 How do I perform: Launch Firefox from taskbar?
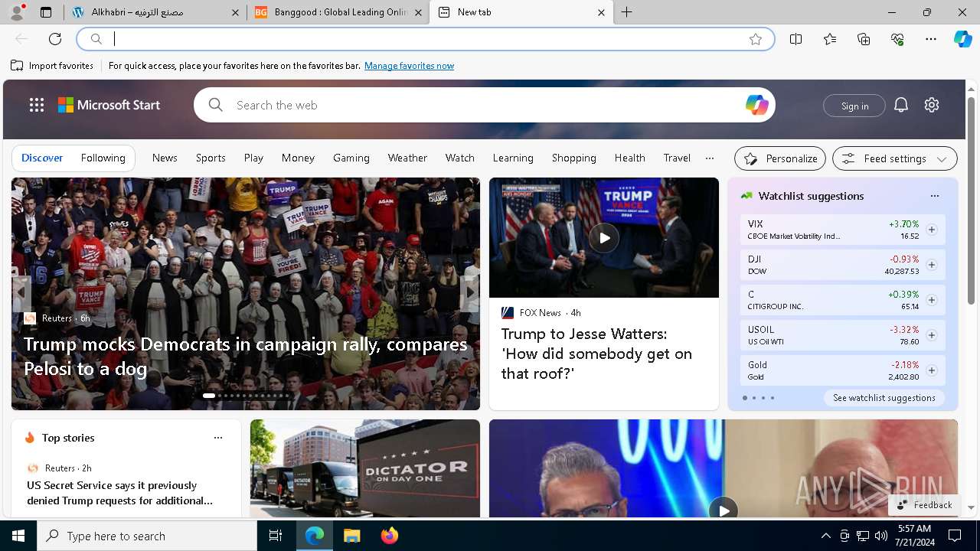coord(389,536)
